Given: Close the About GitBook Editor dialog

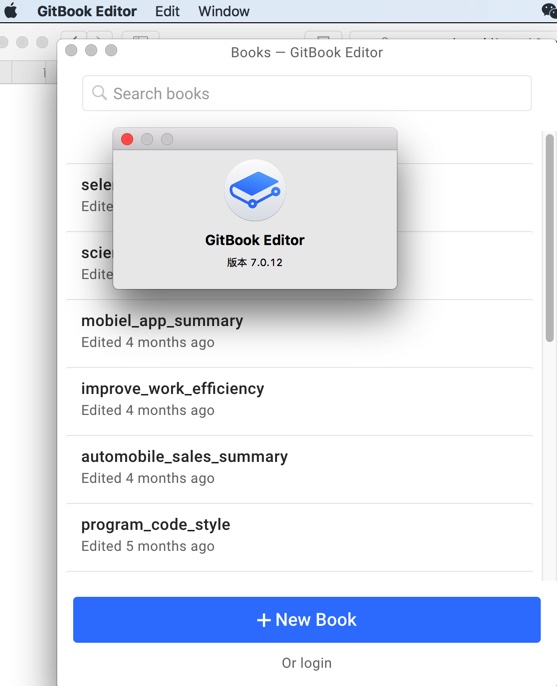Looking at the screenshot, I should pyautogui.click(x=127, y=139).
